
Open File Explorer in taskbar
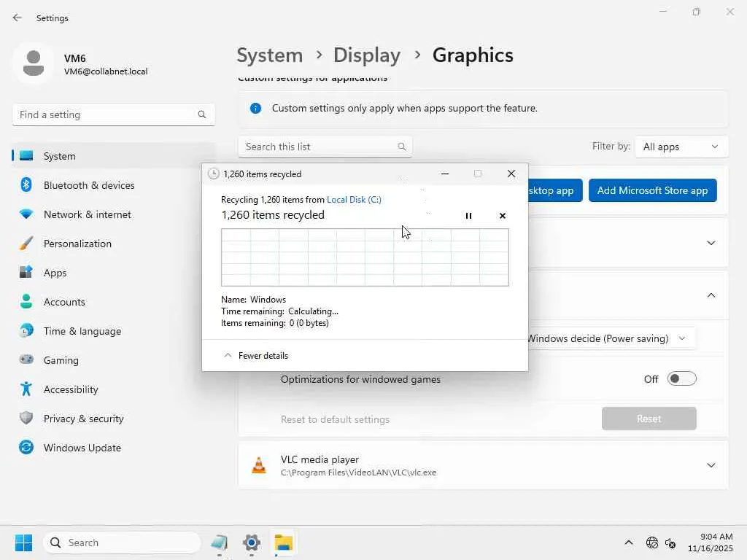click(284, 542)
